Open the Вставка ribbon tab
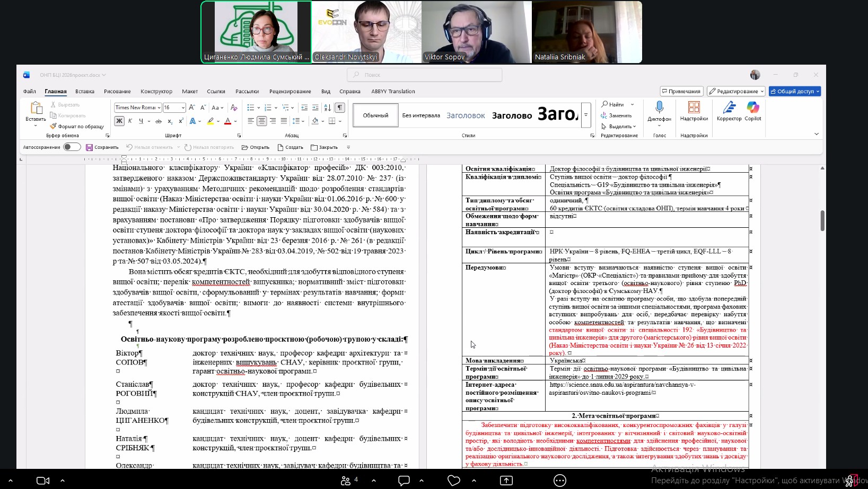This screenshot has width=868, height=489. 85,91
